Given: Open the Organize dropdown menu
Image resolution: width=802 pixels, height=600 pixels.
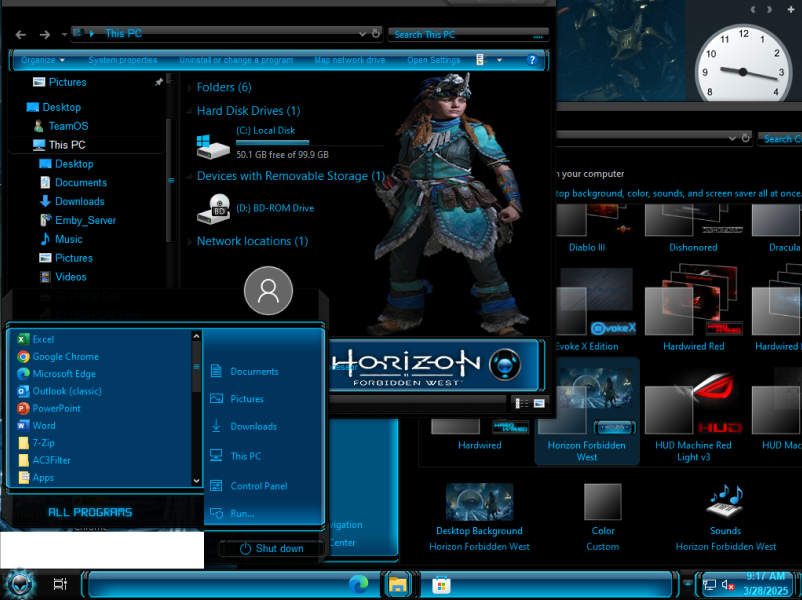Looking at the screenshot, I should coord(43,60).
